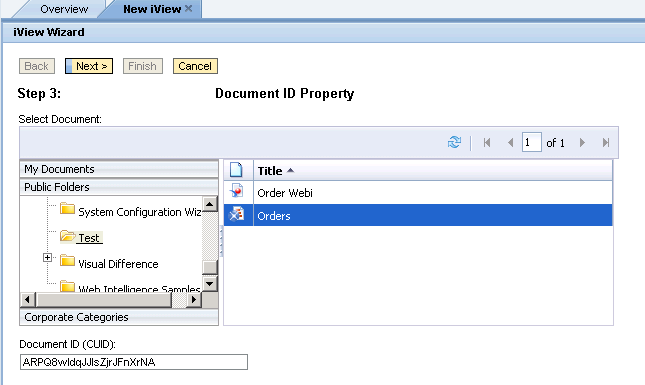Expand the Visual Difference folder
Screen dimensions: 645x385
[47, 257]
